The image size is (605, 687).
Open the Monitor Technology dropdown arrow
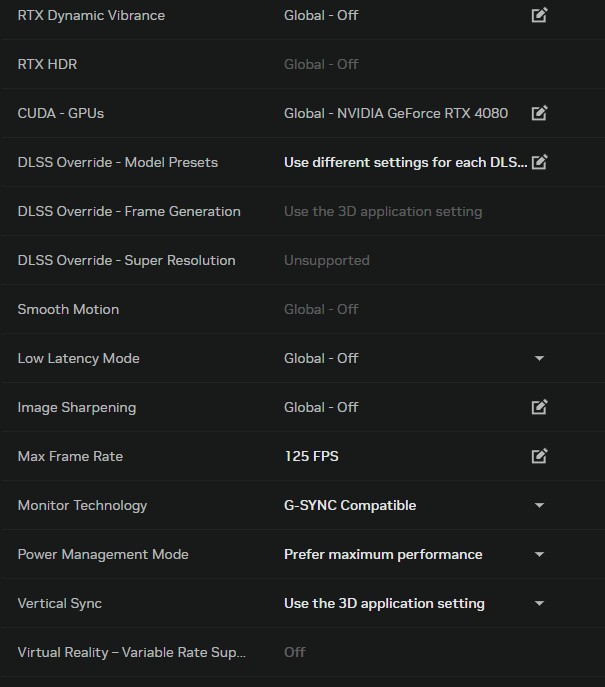(539, 505)
